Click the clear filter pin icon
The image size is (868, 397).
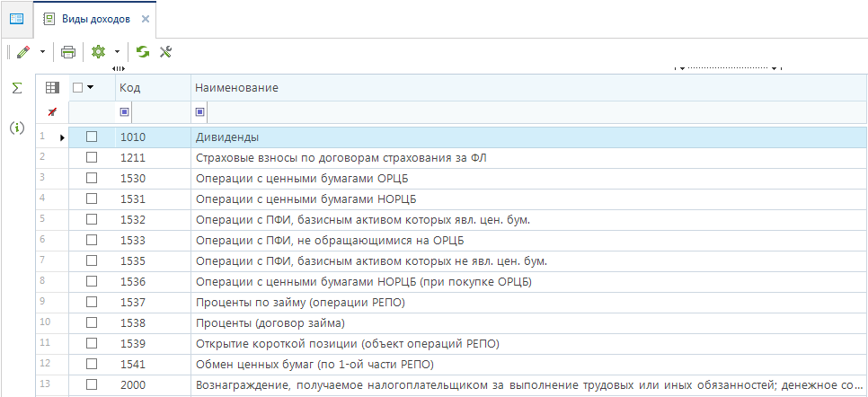click(x=52, y=111)
